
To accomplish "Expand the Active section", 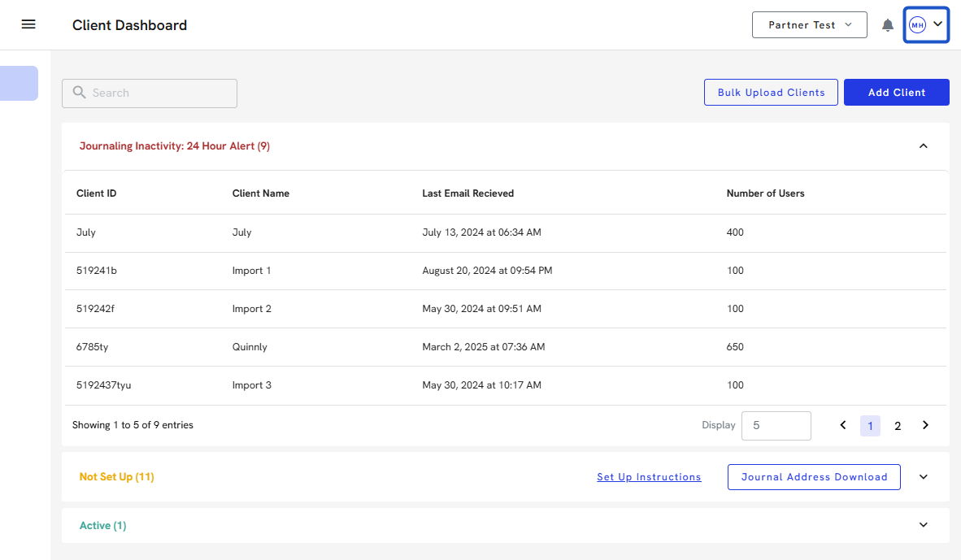I will [923, 525].
